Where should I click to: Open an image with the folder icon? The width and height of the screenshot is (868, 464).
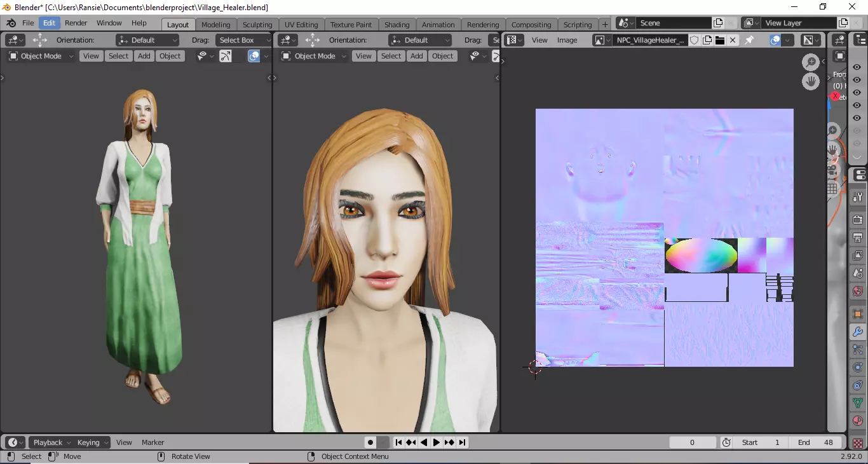[720, 40]
